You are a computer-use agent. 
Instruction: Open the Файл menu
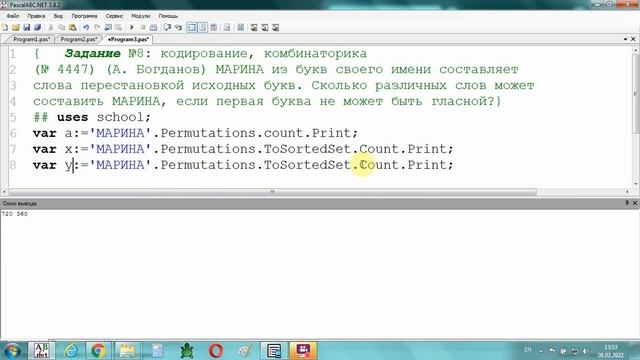(x=13, y=16)
